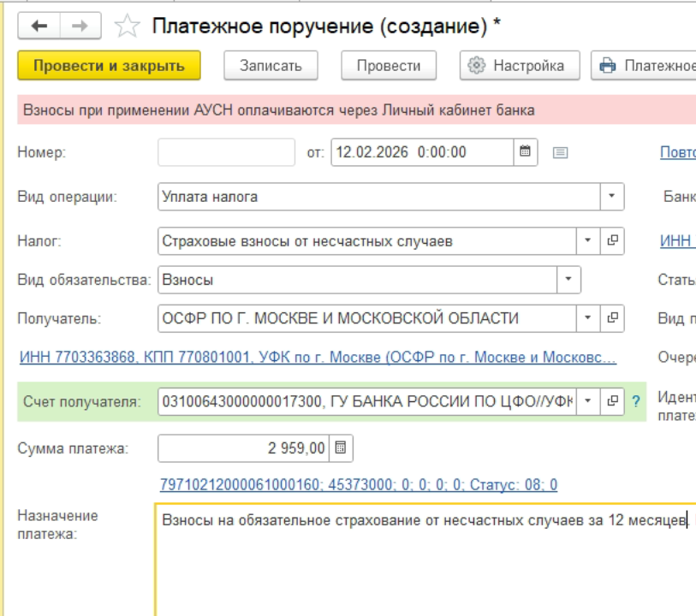
Task: Click the comment icon right of the date
Action: click(x=560, y=152)
